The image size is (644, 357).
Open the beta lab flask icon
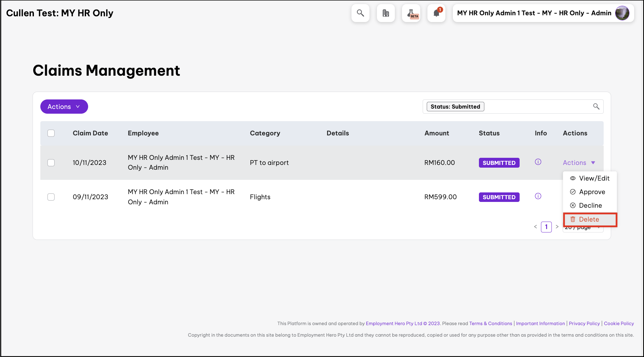pyautogui.click(x=411, y=13)
